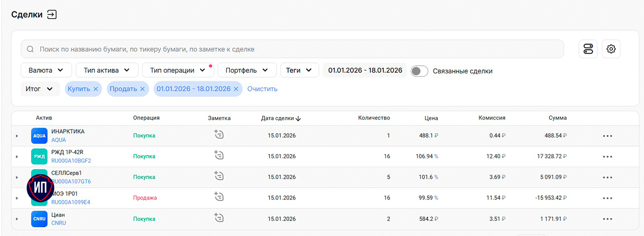Sort by the Дата сделки column header
This screenshot has width=644, height=236.
[x=281, y=118]
